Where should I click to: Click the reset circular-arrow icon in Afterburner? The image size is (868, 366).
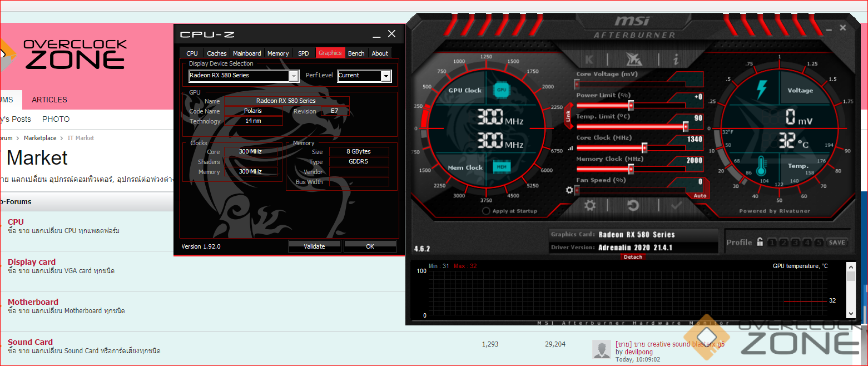pyautogui.click(x=633, y=205)
